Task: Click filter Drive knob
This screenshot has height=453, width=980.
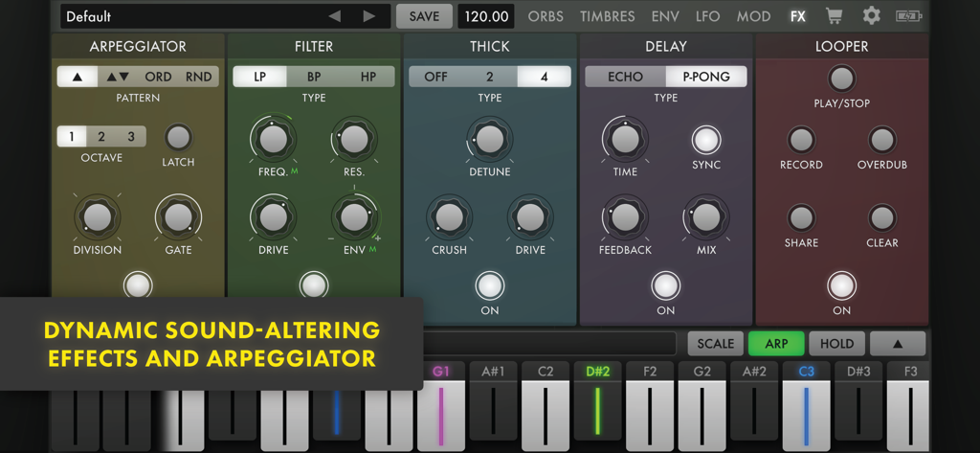Action: tap(273, 217)
